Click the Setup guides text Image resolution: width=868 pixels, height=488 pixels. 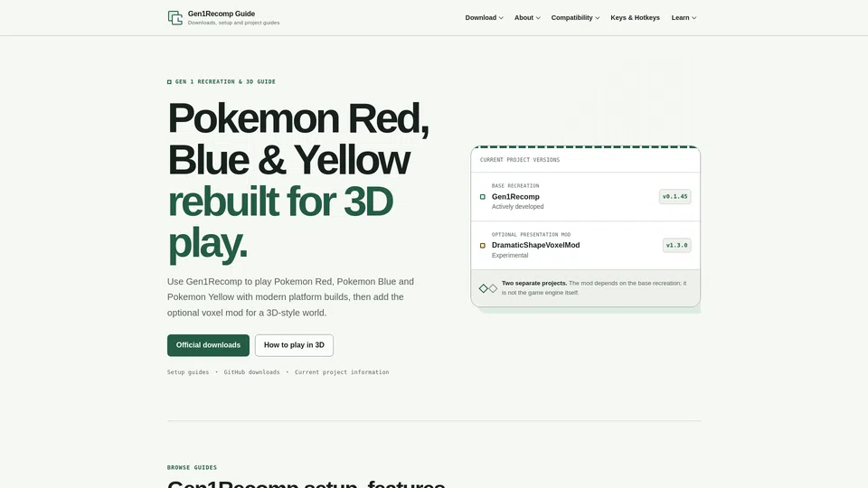pos(188,372)
